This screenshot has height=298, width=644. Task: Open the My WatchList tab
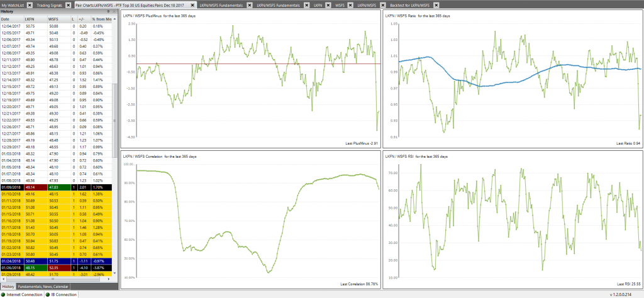point(13,4)
